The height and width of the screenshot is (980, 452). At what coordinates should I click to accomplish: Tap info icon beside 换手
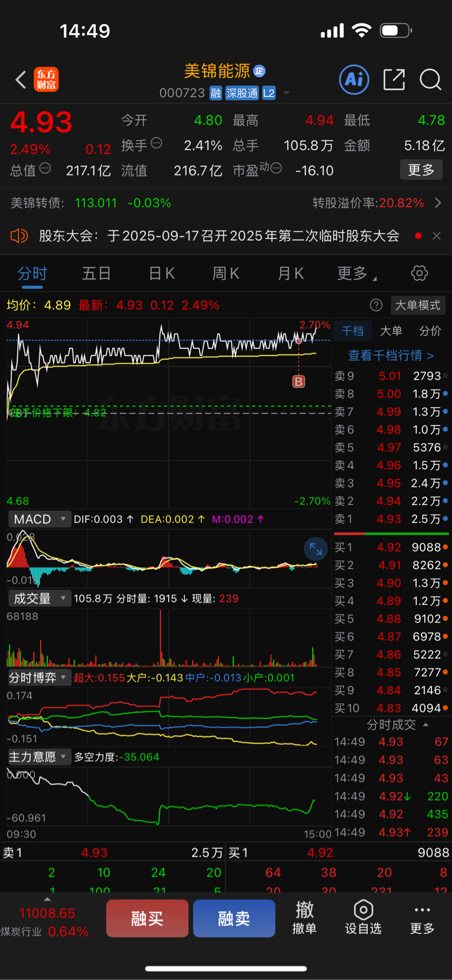(x=157, y=143)
